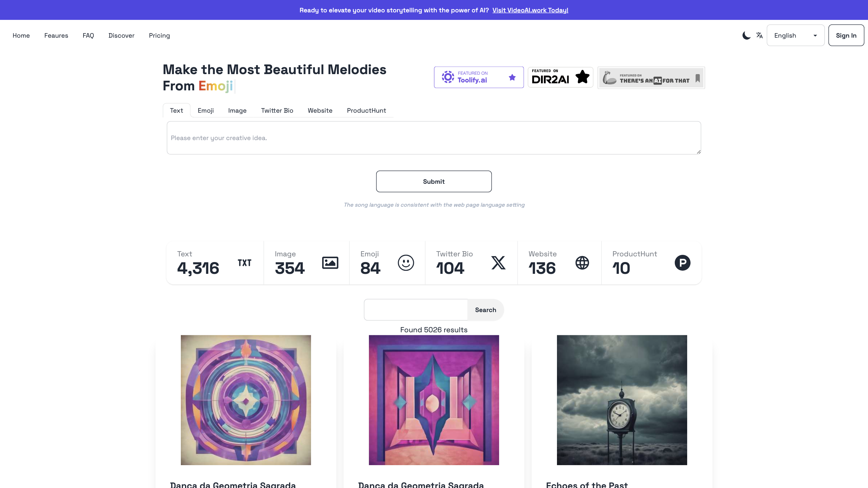The width and height of the screenshot is (868, 488).
Task: Click the TXT icon in the Text stat card
Action: pos(244,263)
